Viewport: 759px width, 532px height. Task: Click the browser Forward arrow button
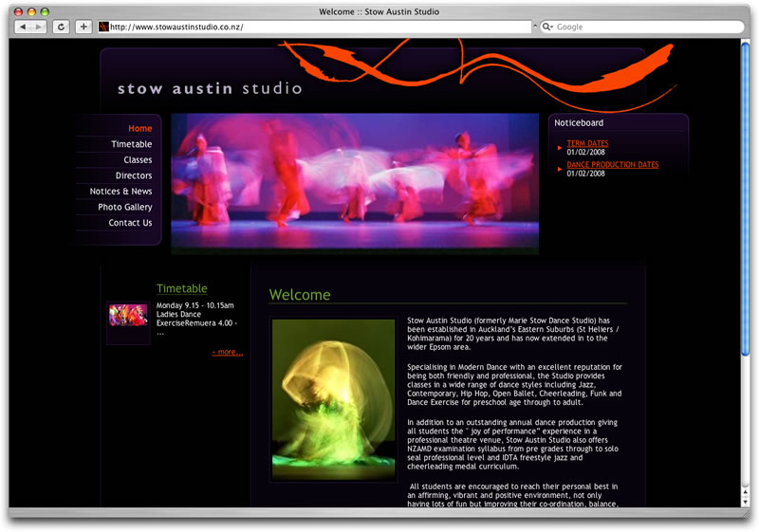[39, 27]
